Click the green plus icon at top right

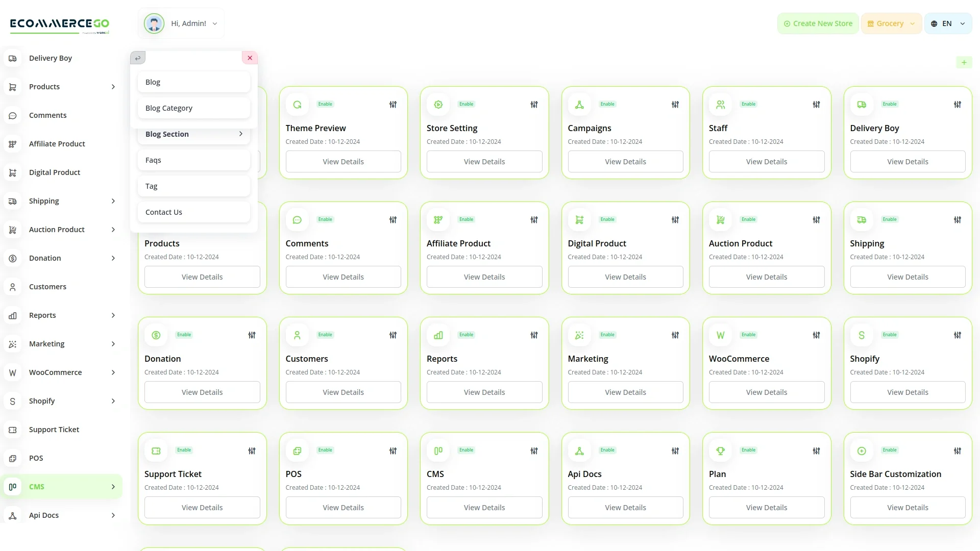coord(964,63)
